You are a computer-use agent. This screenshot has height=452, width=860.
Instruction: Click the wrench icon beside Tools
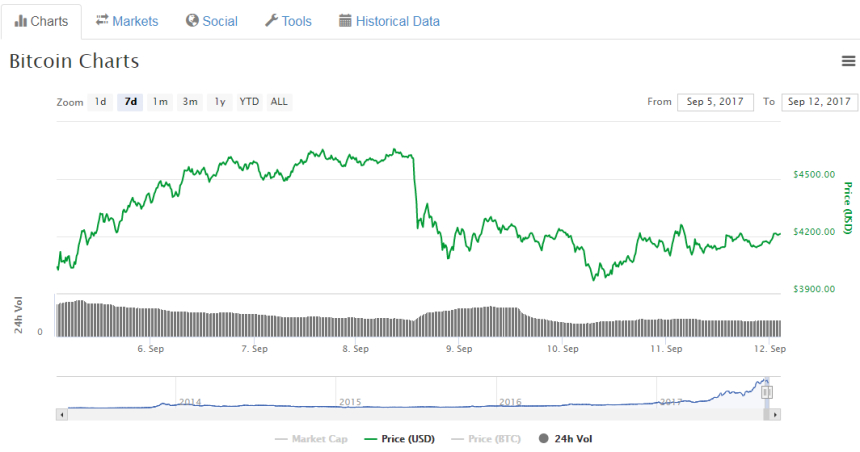[x=271, y=21]
